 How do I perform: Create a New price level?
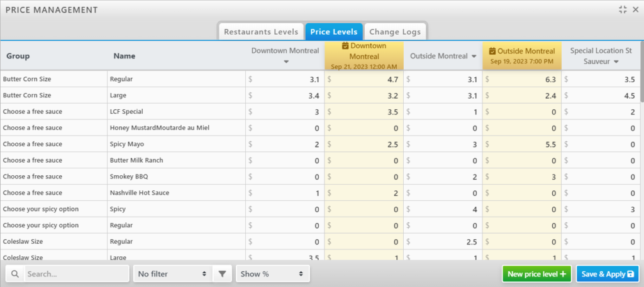tap(536, 274)
